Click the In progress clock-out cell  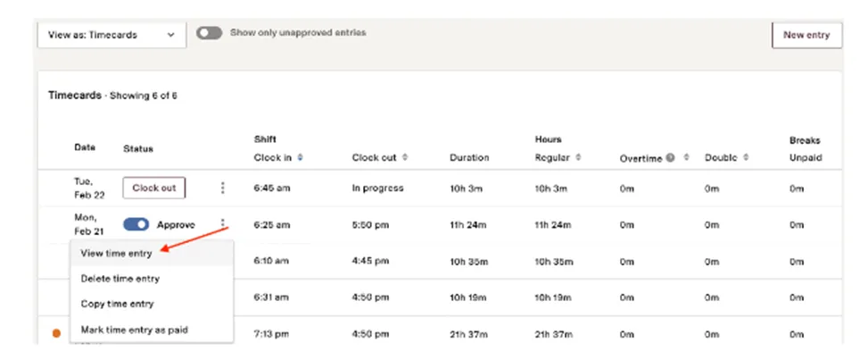coord(377,188)
